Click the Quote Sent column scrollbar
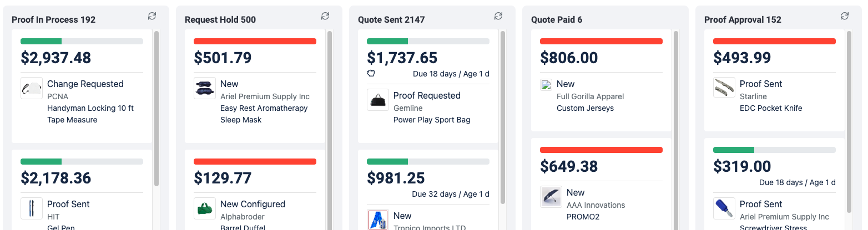Image resolution: width=868 pixels, height=230 pixels. [x=503, y=116]
